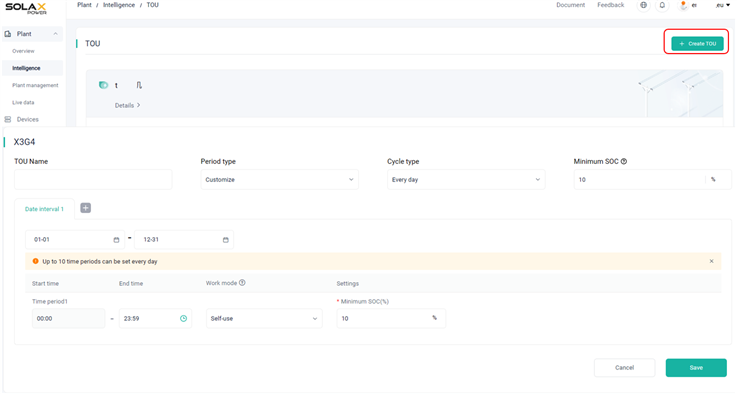The width and height of the screenshot is (737, 394).
Task: Open Plant management in sidebar
Action: pyautogui.click(x=35, y=85)
